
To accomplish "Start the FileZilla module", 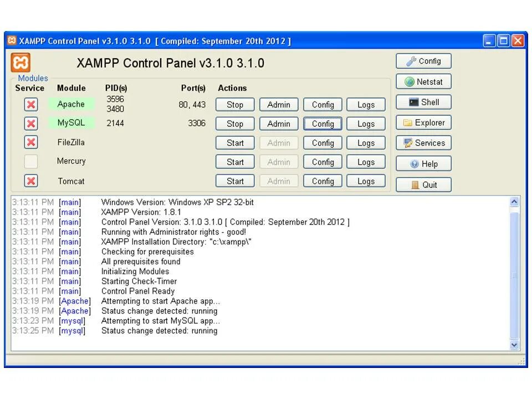I will pos(235,143).
